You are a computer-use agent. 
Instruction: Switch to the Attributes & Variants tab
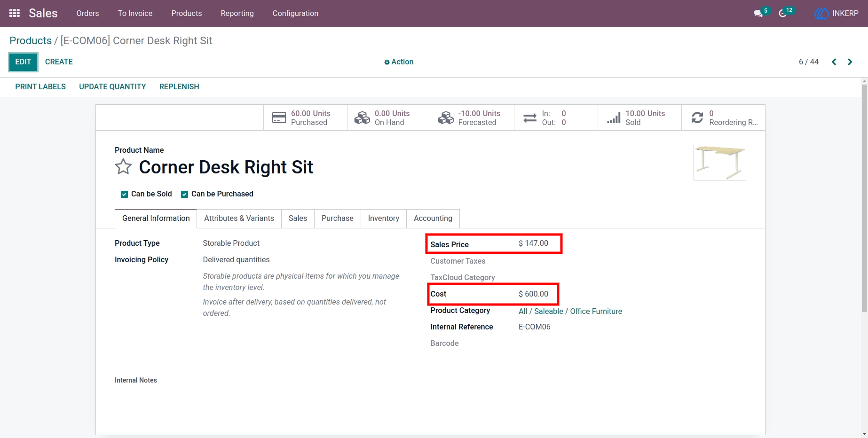click(239, 218)
